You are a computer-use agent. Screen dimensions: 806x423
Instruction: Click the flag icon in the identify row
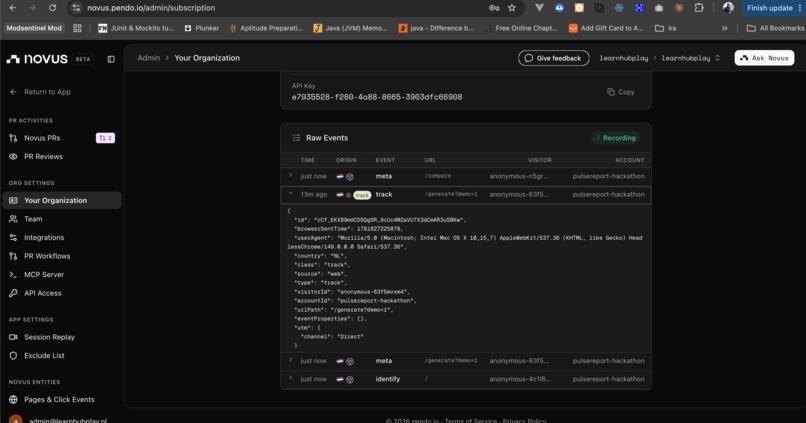point(340,379)
